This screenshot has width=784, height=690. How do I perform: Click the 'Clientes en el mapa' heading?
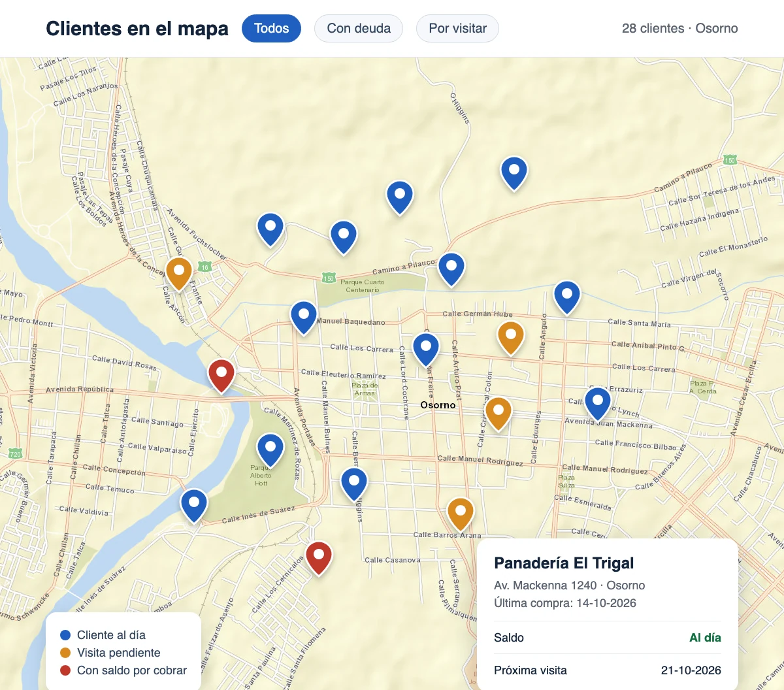[137, 29]
